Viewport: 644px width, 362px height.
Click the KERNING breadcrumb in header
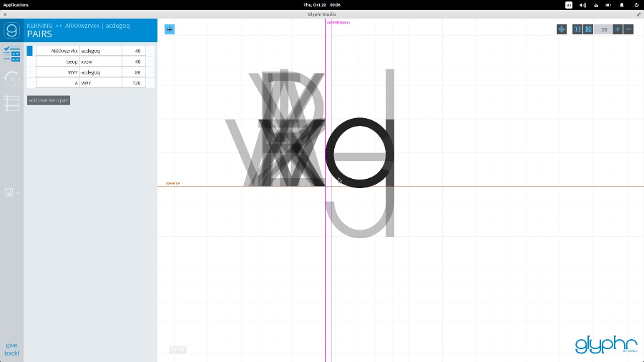point(39,26)
